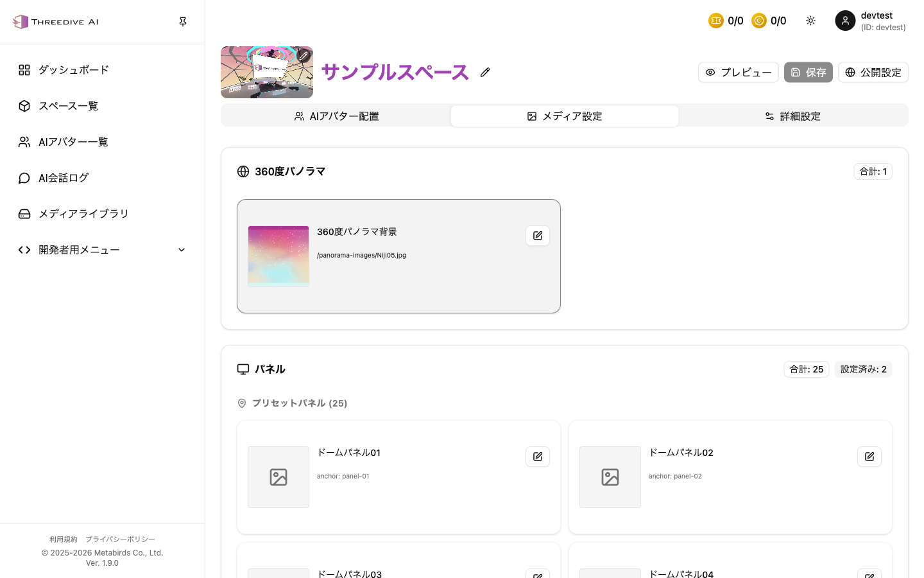This screenshot has height=578, width=924.
Task: Click the サンプルスペース title
Action: [395, 72]
